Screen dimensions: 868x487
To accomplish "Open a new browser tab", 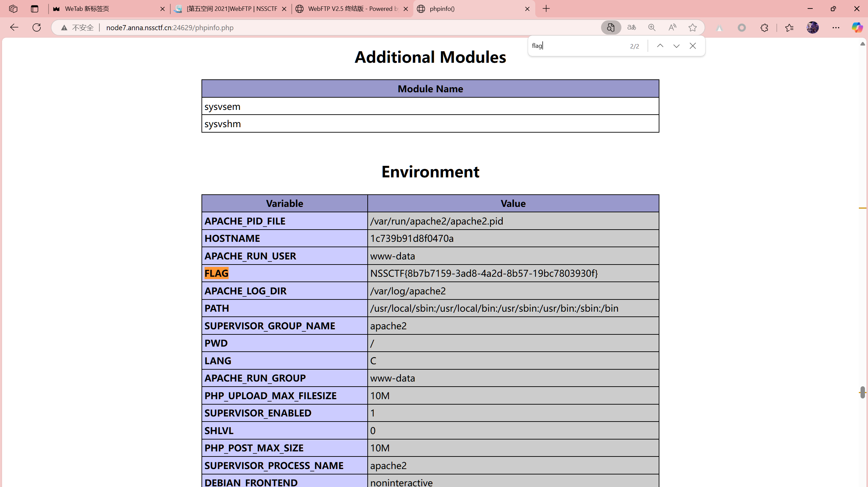I will pos(546,9).
